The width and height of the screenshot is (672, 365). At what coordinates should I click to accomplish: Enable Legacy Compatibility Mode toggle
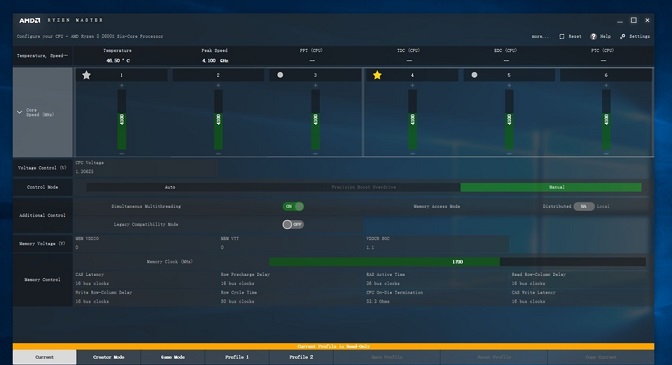coord(293,224)
